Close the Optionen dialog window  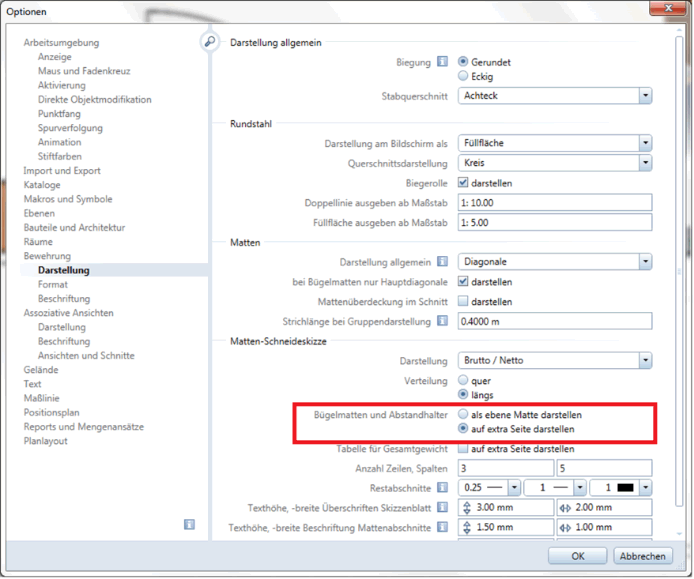tap(669, 8)
